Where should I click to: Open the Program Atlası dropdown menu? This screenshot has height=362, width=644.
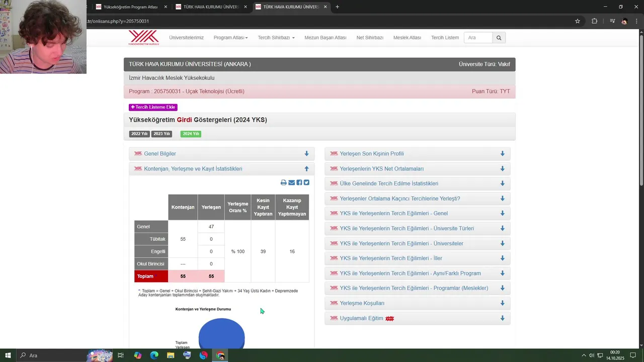[230, 38]
